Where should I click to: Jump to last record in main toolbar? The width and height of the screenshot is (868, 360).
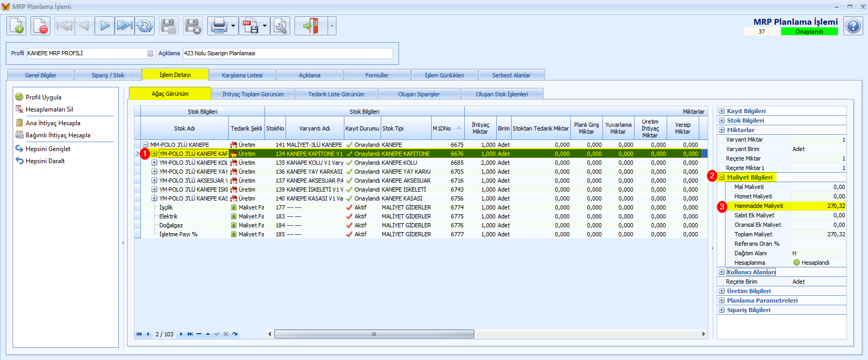[x=125, y=25]
